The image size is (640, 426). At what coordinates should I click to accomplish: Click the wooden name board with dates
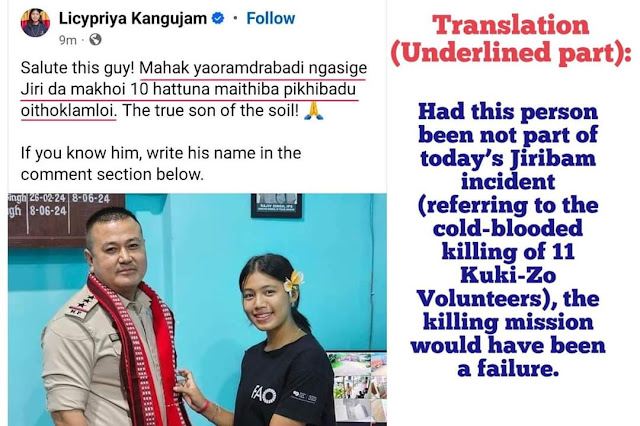coord(66,220)
